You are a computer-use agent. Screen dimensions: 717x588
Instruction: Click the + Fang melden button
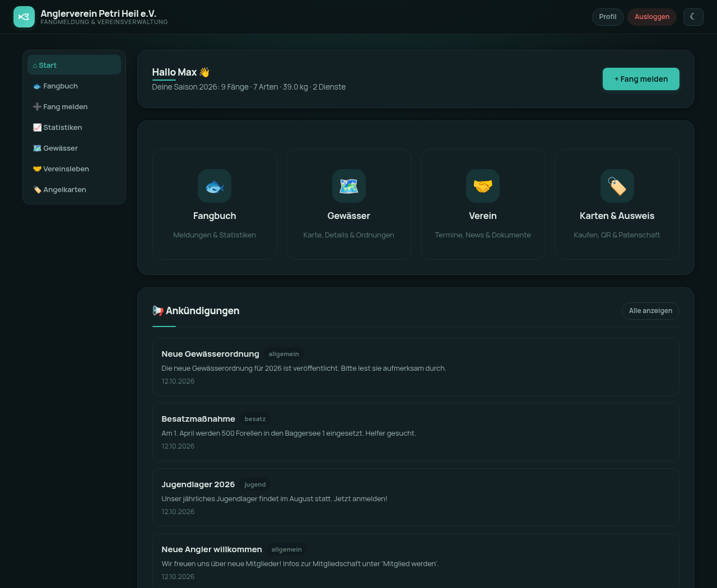(641, 79)
